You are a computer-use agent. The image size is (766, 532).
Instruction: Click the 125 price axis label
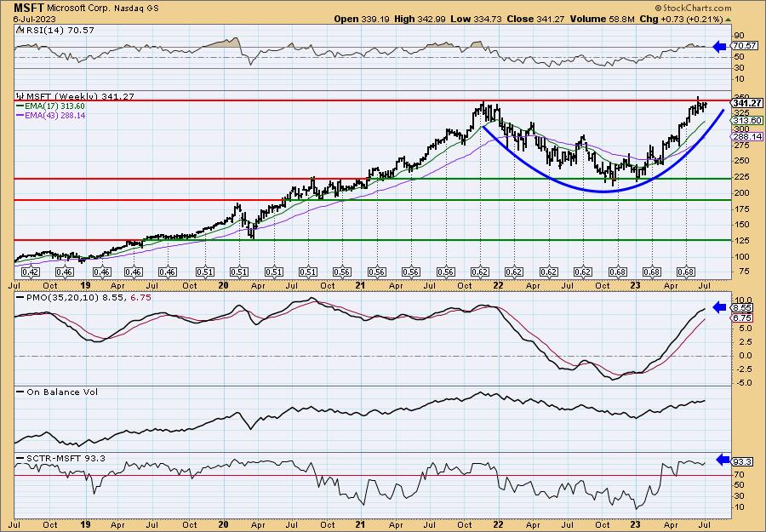[x=741, y=240]
